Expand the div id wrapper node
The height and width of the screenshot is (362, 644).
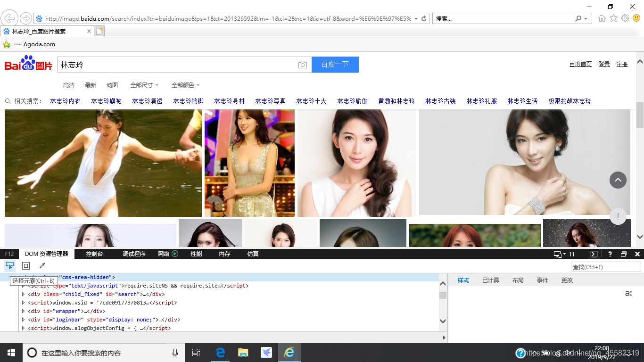[23, 311]
